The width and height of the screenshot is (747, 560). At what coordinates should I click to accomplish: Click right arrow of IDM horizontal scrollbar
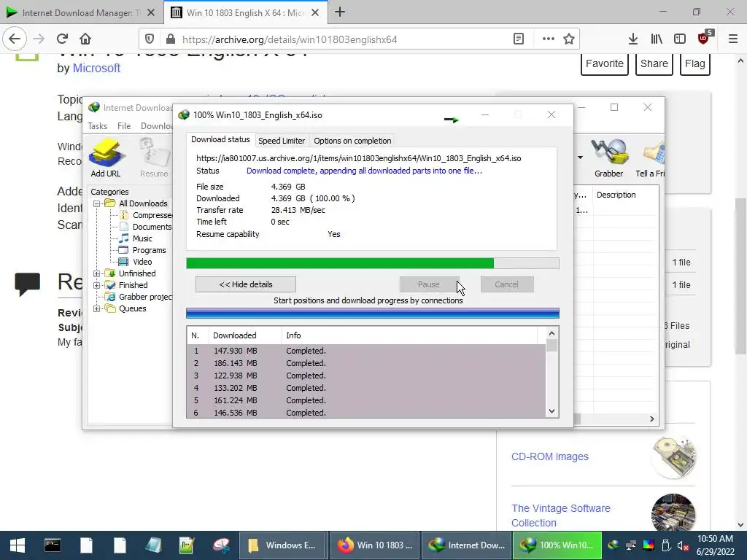click(x=651, y=419)
